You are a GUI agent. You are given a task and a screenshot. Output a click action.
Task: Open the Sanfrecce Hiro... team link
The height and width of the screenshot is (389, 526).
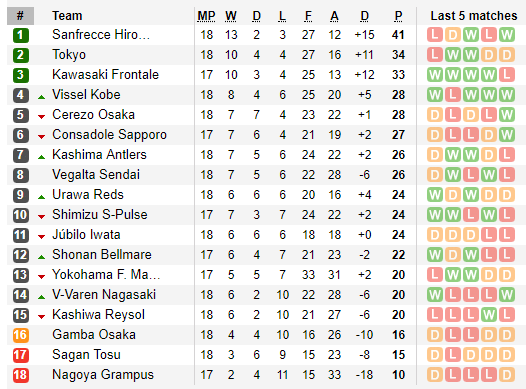[x=101, y=35]
